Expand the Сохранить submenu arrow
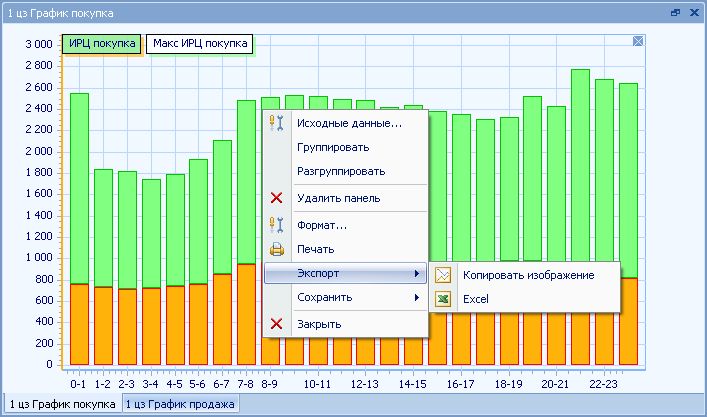 pos(416,297)
